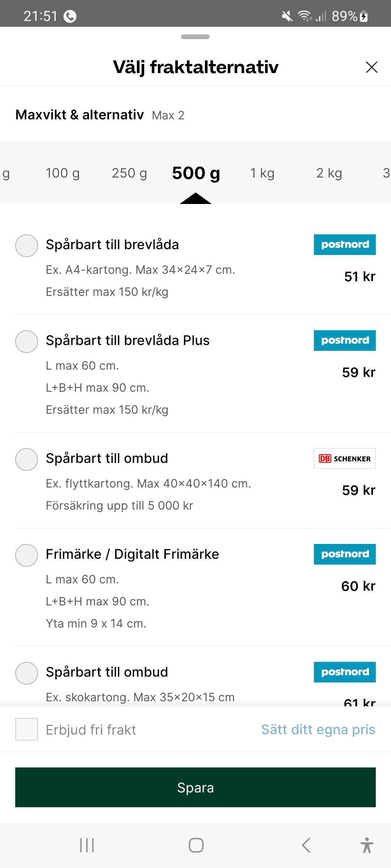The image size is (391, 868).
Task: Open the recent apps navigation icon
Action: (x=87, y=845)
